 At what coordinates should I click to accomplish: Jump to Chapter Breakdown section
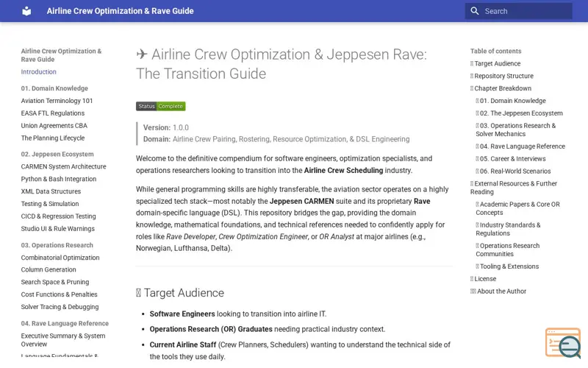click(x=501, y=88)
